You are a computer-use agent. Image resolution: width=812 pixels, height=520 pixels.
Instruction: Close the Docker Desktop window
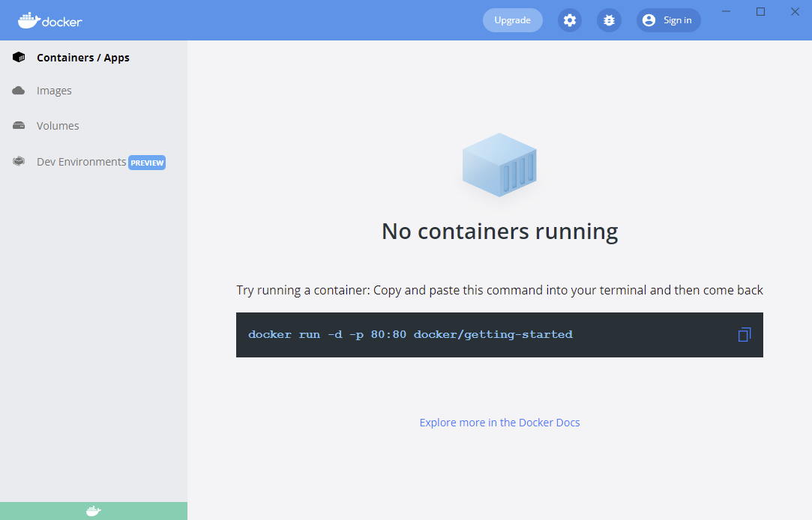795,11
